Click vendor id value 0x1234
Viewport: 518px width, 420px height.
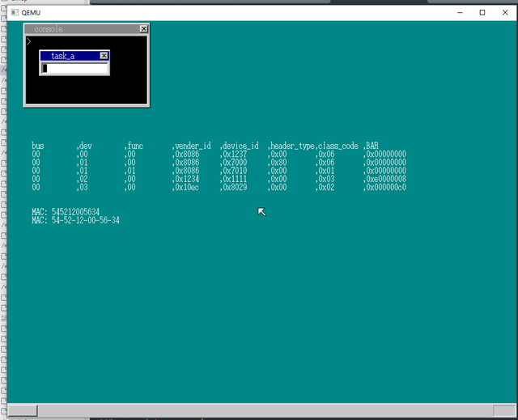click(186, 179)
